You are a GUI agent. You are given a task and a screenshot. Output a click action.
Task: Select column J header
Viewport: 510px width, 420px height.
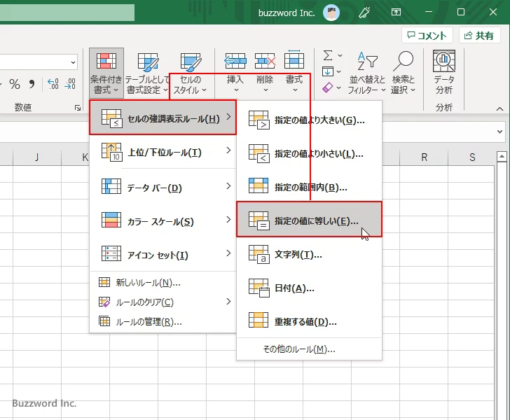click(x=37, y=157)
